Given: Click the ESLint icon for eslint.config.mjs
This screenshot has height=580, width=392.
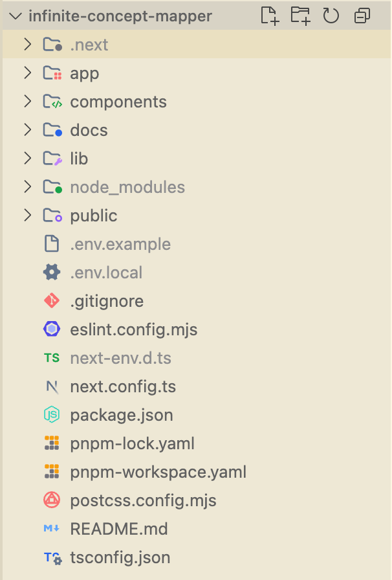Looking at the screenshot, I should click(52, 329).
